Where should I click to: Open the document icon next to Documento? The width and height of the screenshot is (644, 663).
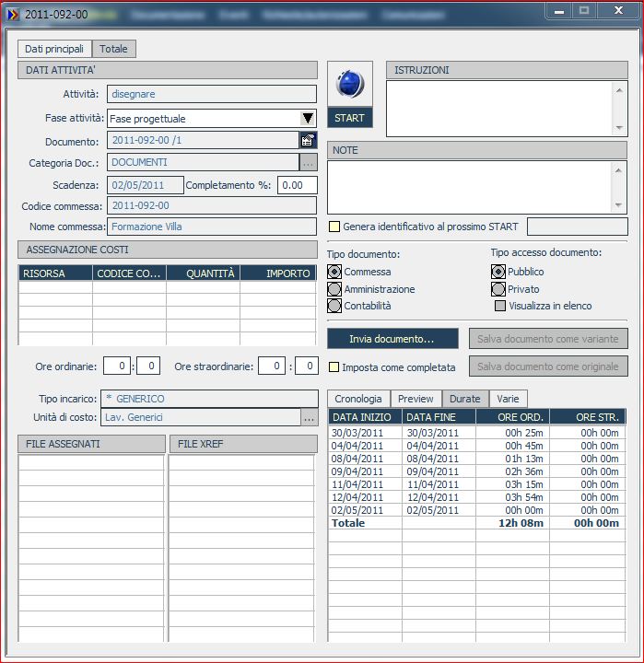tap(308, 140)
